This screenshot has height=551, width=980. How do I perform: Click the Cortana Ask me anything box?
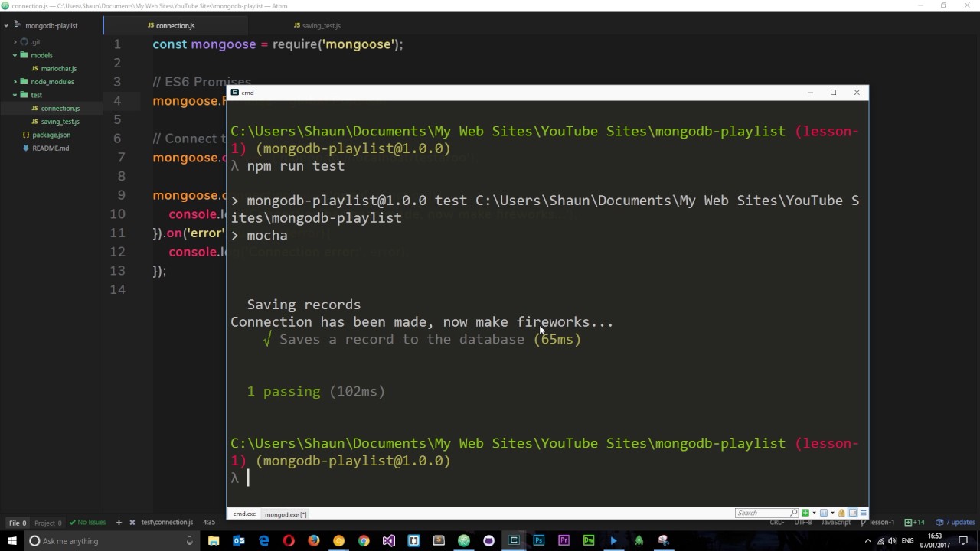tap(113, 541)
